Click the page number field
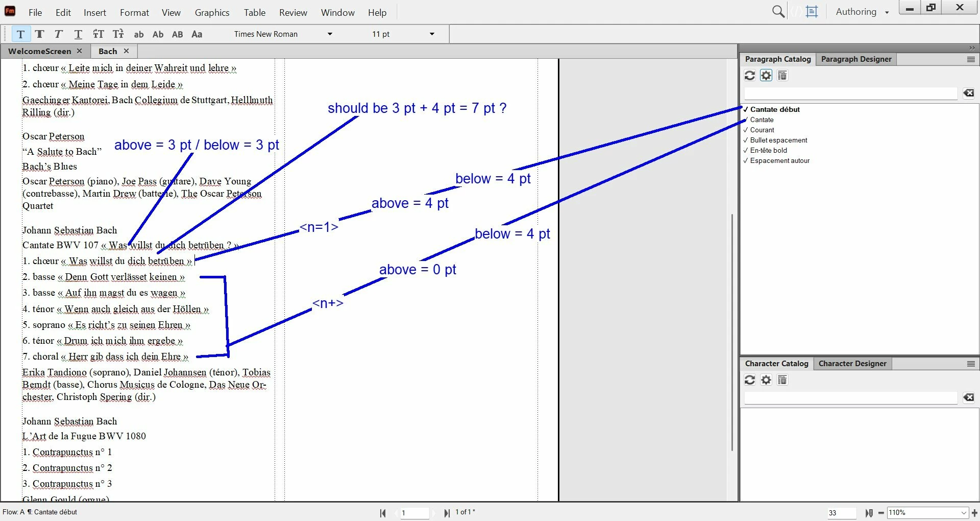Screen dimensions: 980x521 [414, 513]
